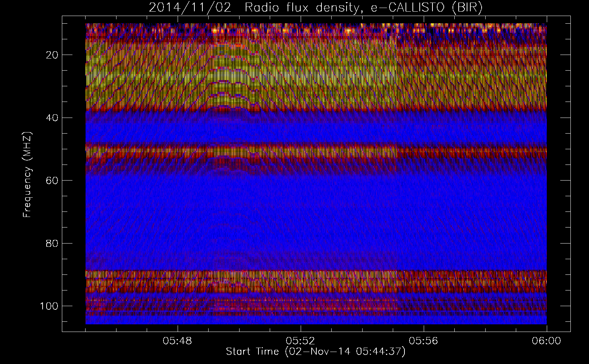Image resolution: width=589 pixels, height=364 pixels.
Task: Click the 06:00 time tick label
Action: pyautogui.click(x=546, y=341)
